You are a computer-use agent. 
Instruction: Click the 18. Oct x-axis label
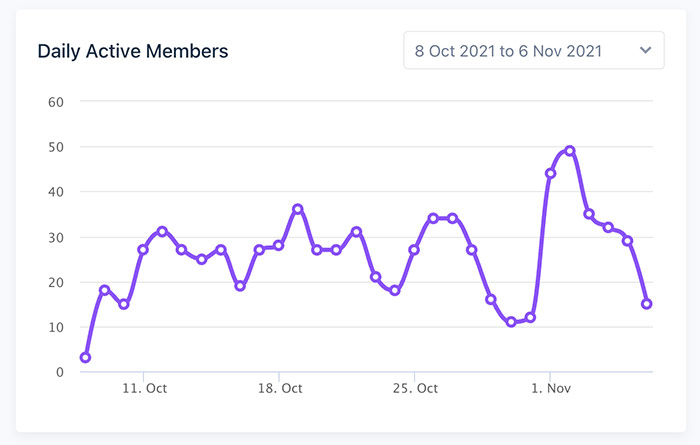[279, 387]
